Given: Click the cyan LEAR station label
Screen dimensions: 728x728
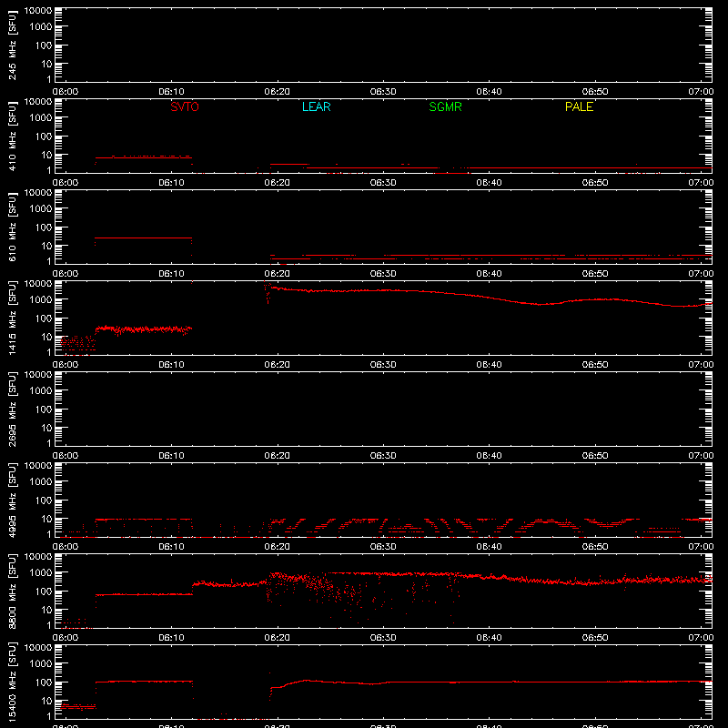Looking at the screenshot, I should coord(316,106).
